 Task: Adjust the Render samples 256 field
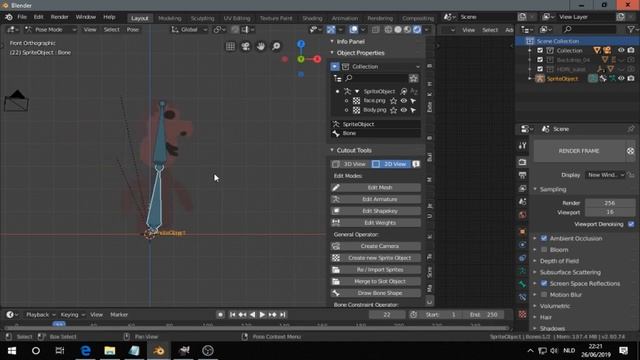[x=610, y=203]
